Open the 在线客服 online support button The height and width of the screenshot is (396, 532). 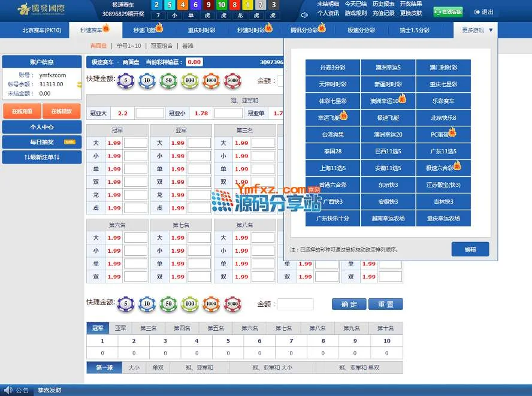click(x=448, y=12)
